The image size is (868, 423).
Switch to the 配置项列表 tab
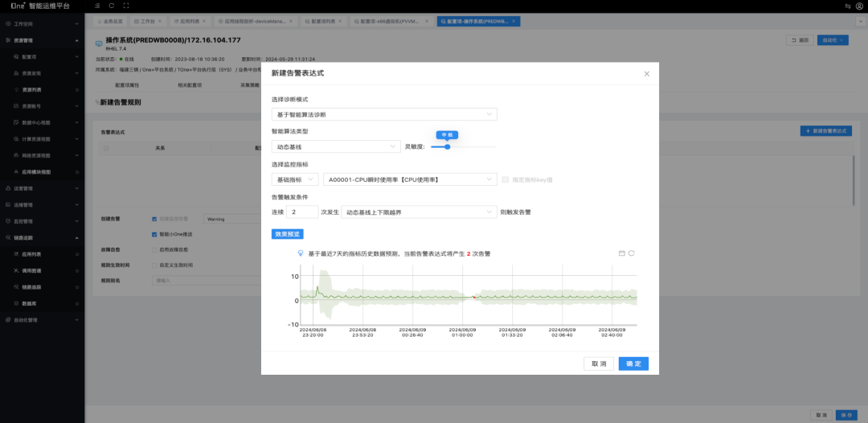(324, 21)
